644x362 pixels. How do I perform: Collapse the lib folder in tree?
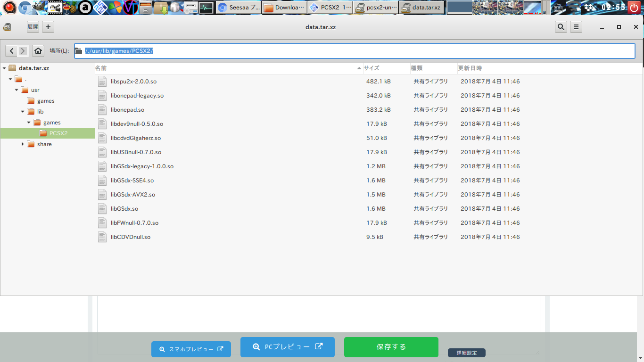tap(23, 112)
